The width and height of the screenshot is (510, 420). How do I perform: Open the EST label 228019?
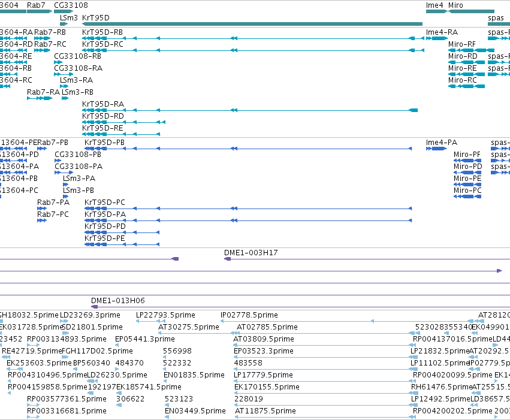click(x=249, y=399)
